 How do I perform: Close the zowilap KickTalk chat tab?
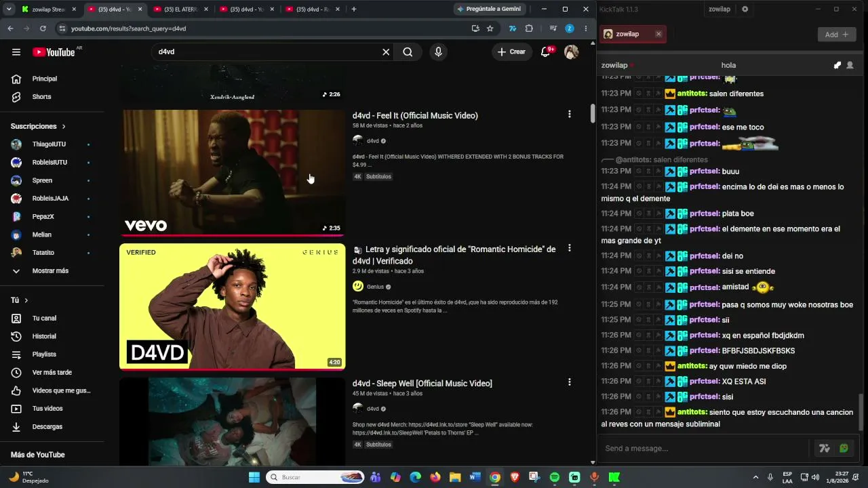click(658, 34)
